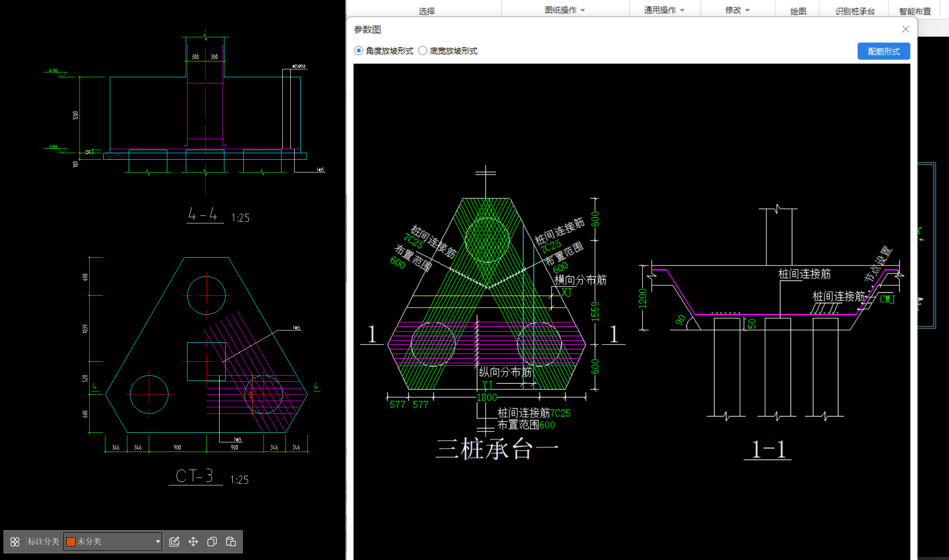Screen dimensions: 949x560
Task: Click the green 1559 dimension value
Action: [x=595, y=312]
